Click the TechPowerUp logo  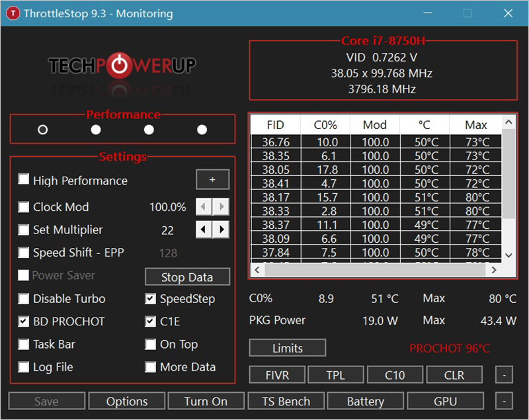pos(122,65)
